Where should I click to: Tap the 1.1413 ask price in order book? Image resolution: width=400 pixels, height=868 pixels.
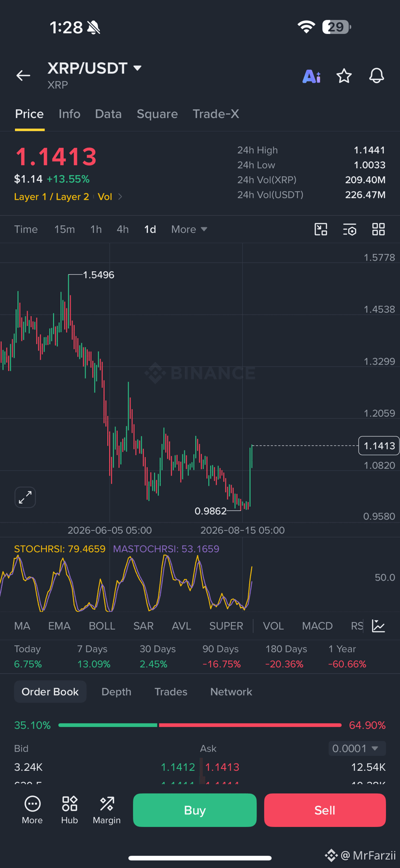pos(222,767)
